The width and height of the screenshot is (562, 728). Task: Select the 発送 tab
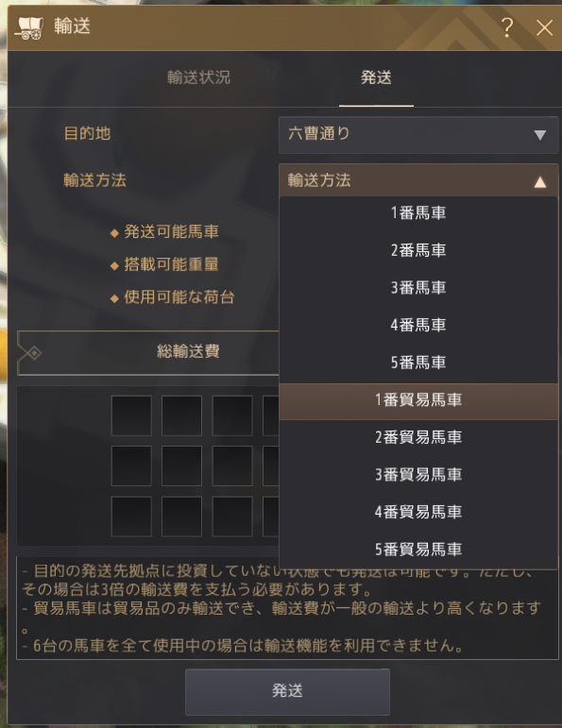(x=376, y=77)
